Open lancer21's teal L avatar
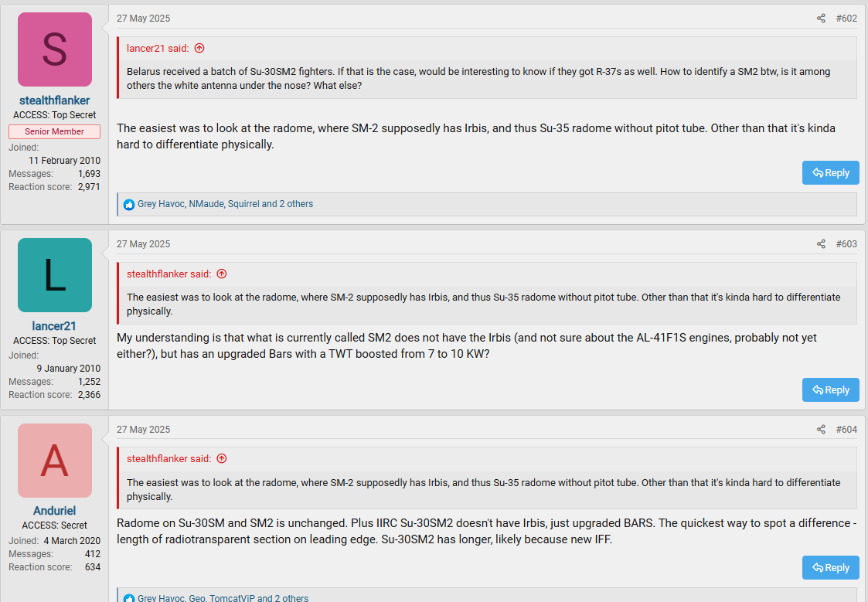868x602 pixels. coord(55,275)
